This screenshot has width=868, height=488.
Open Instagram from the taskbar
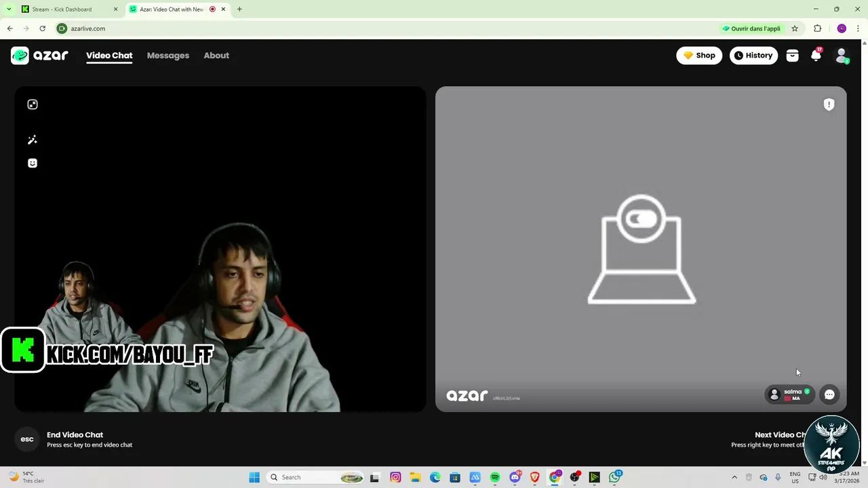(x=395, y=477)
